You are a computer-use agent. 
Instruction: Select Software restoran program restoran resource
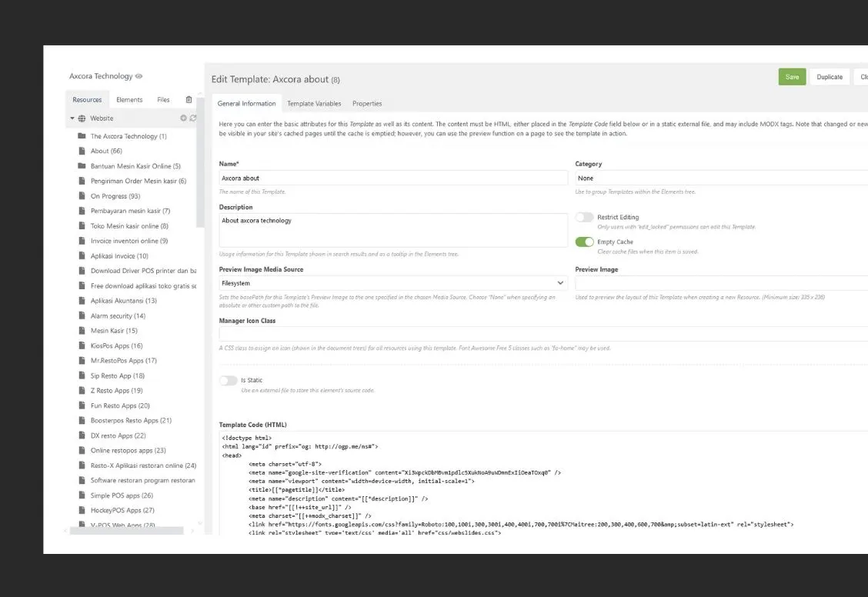tap(143, 480)
